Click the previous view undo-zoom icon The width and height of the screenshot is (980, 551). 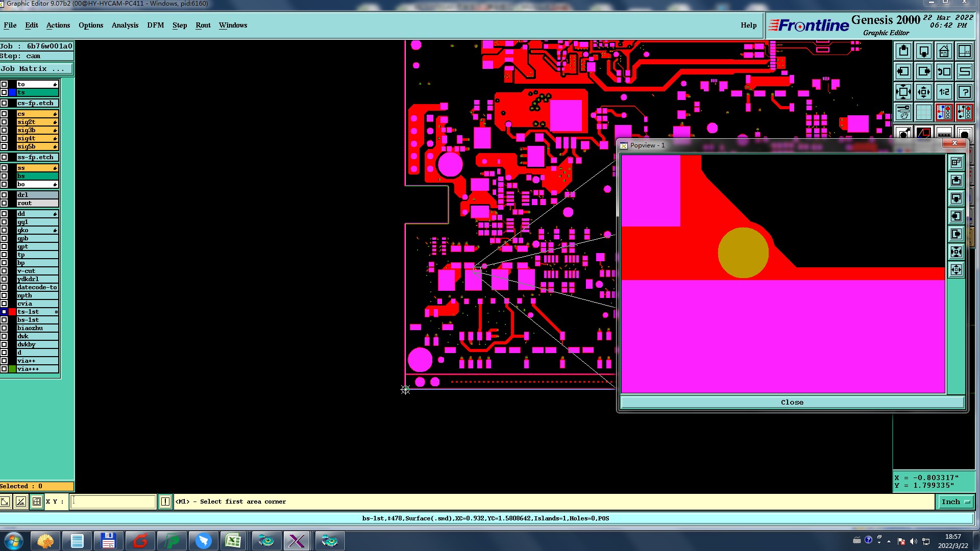[x=944, y=71]
